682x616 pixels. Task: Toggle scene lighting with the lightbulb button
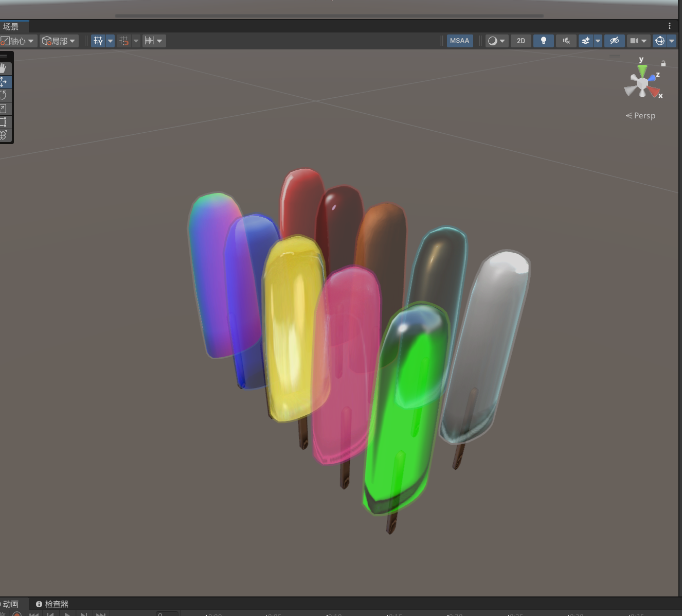(x=544, y=41)
